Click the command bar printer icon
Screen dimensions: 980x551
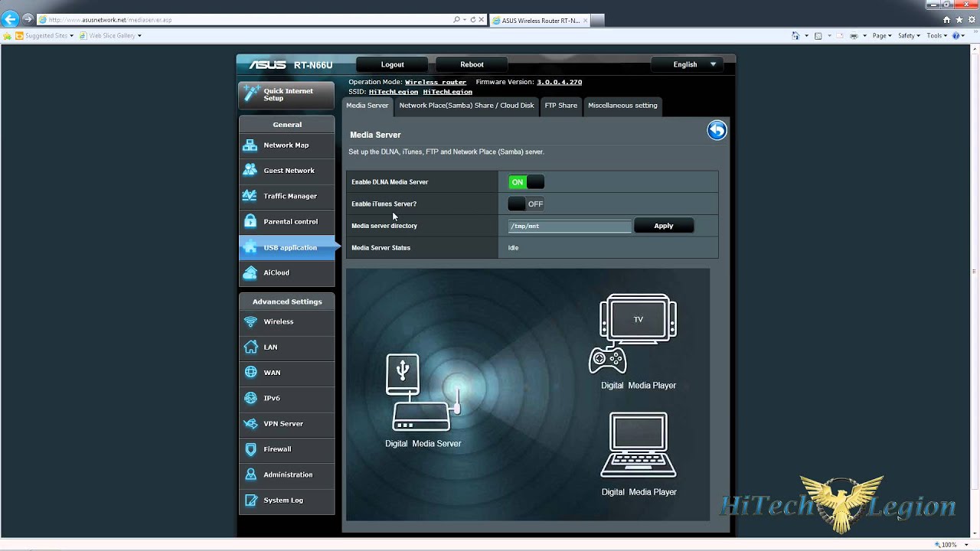[854, 35]
